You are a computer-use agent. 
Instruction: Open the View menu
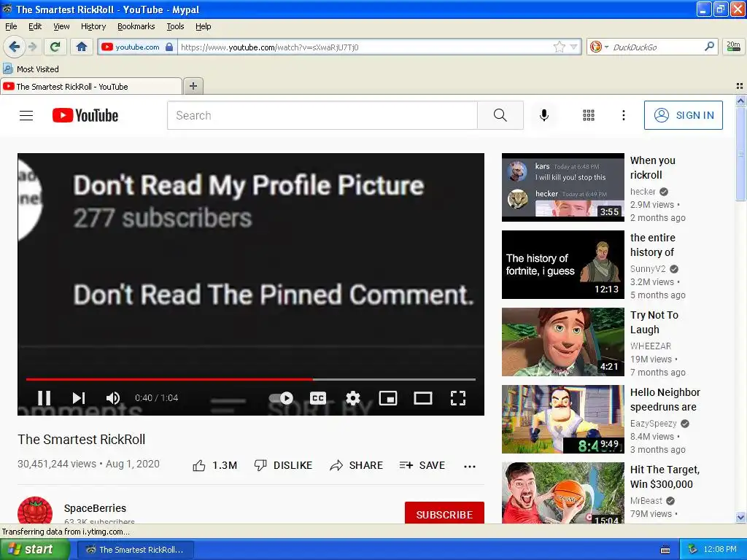pos(61,26)
